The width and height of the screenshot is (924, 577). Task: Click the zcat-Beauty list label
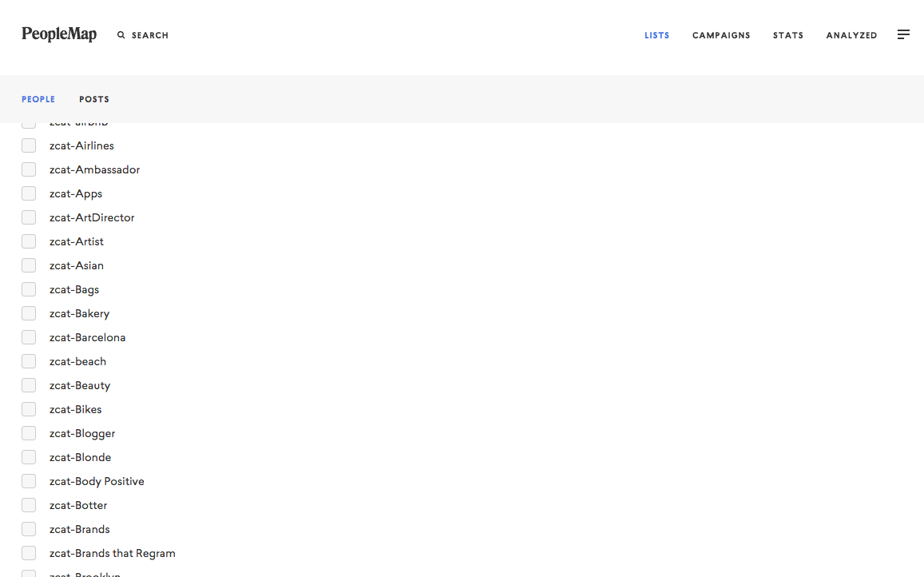pos(80,386)
